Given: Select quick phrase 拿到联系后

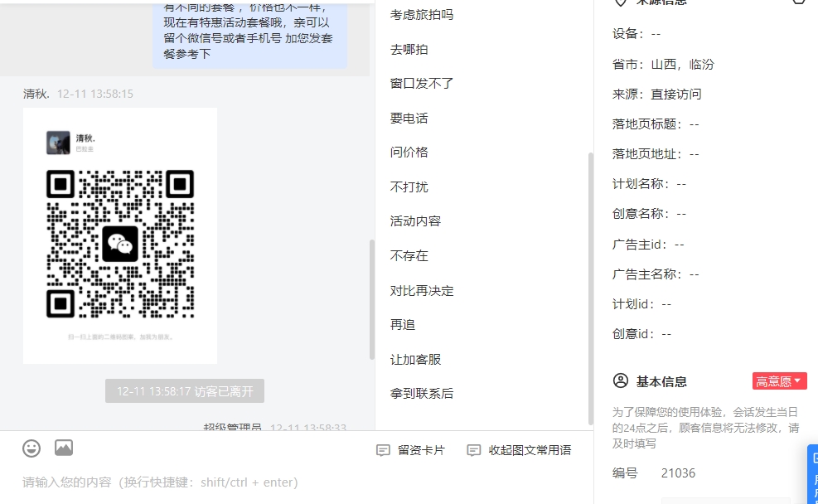Looking at the screenshot, I should (x=422, y=394).
